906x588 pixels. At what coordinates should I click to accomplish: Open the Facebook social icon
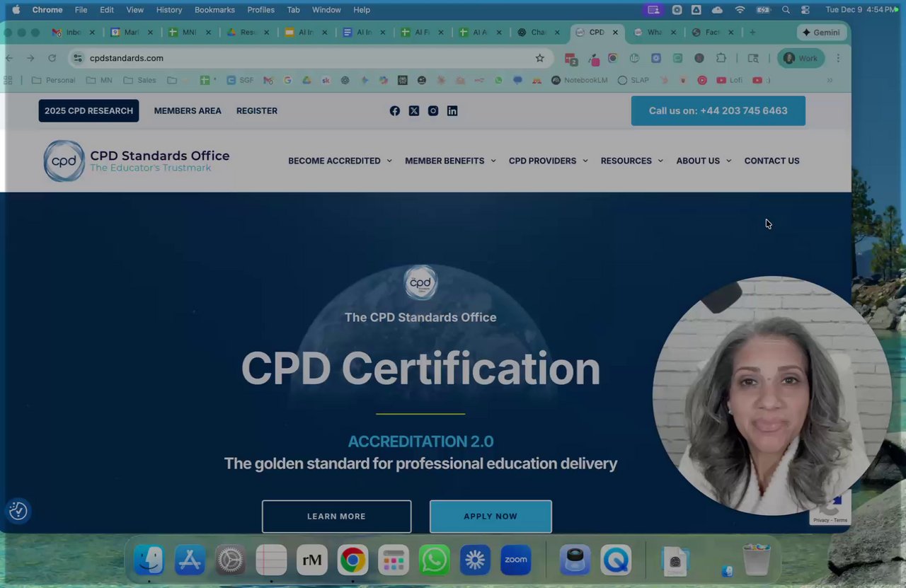tap(395, 110)
